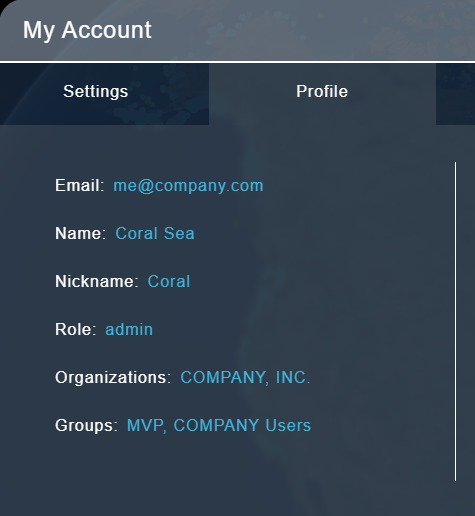Select the Coral nickname value
Image resolution: width=475 pixels, height=516 pixels.
point(169,281)
